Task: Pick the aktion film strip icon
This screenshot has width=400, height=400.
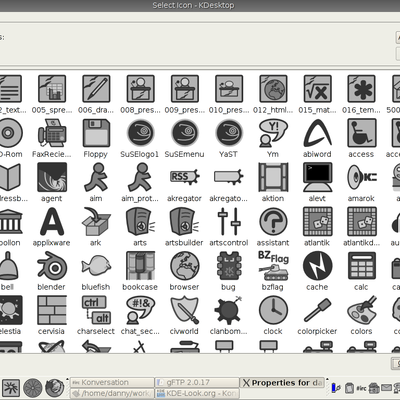Action: tap(273, 177)
